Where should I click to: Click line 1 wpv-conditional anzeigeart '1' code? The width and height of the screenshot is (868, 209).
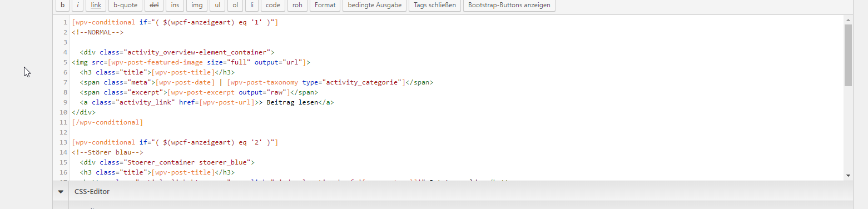[175, 22]
